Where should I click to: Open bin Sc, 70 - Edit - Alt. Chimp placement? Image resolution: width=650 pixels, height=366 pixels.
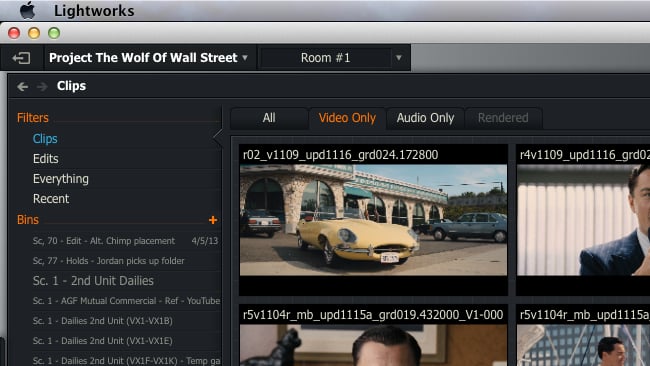point(104,241)
